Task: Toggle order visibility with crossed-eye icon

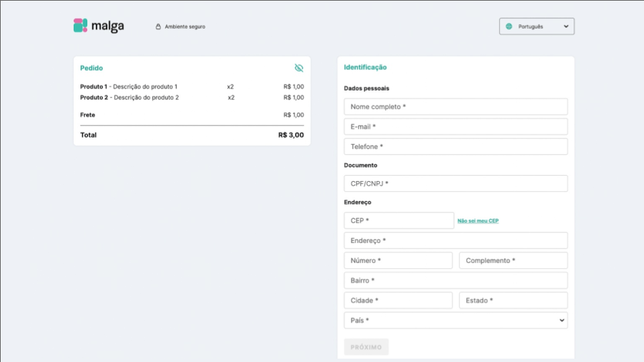Action: coord(299,68)
